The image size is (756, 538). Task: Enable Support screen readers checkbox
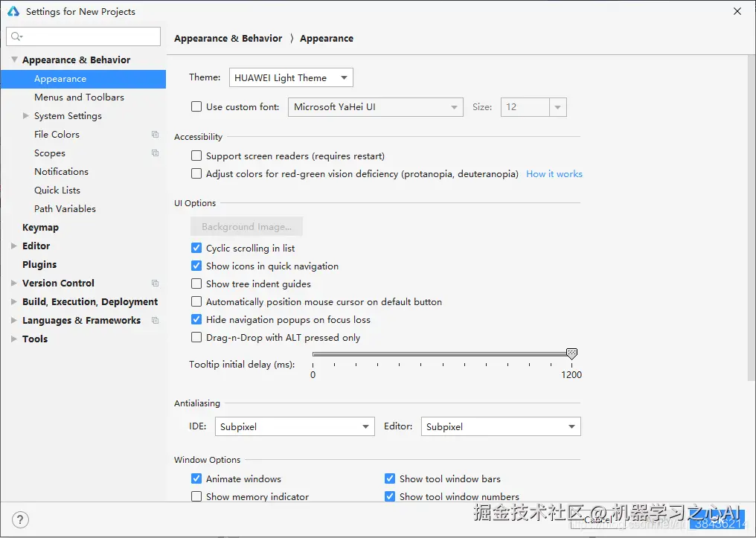coord(196,156)
